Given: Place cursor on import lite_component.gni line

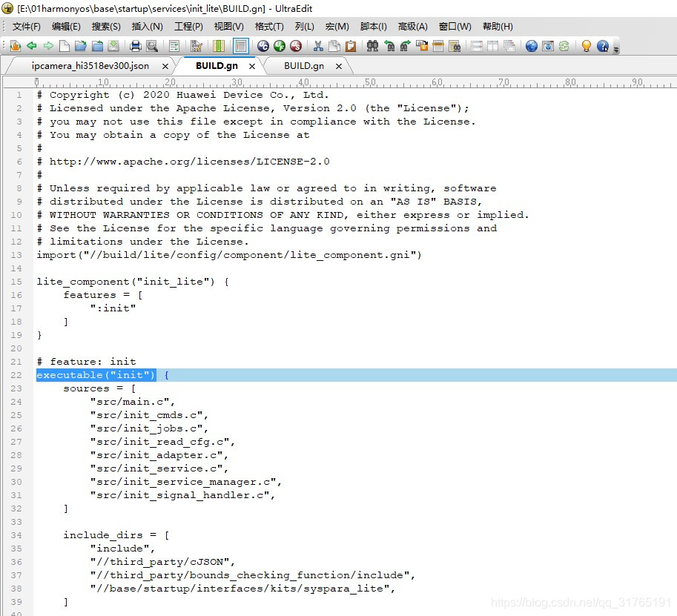Looking at the screenshot, I should (229, 255).
